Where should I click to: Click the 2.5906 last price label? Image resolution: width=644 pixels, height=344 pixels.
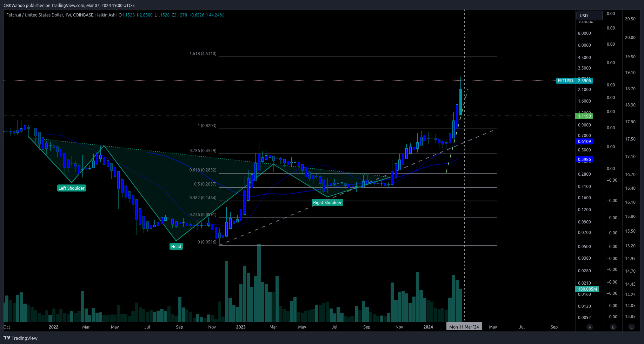(x=584, y=81)
